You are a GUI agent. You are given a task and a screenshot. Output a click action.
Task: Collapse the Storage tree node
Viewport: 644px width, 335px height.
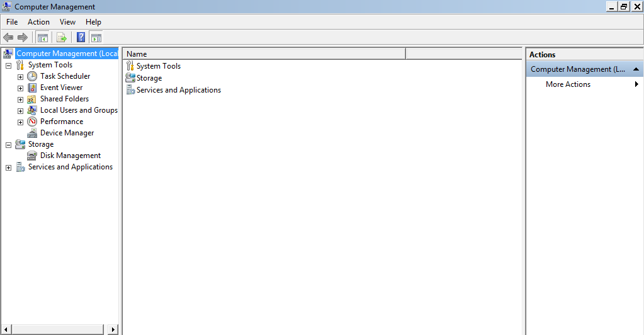tap(8, 145)
